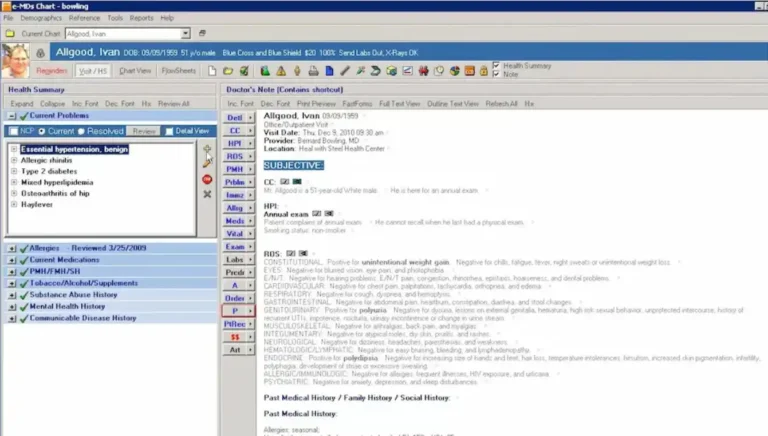Viewport: 768px width, 436px height.
Task: Click the Review button in problems bar
Action: tap(144, 131)
